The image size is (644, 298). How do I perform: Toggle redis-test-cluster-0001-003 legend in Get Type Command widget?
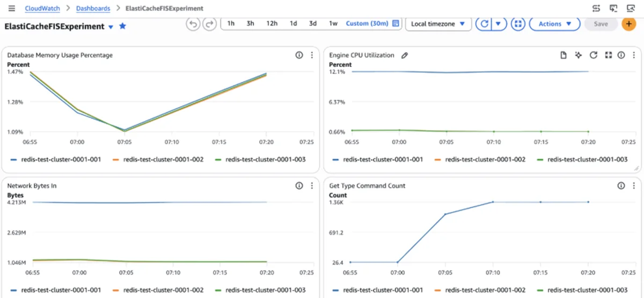pos(582,290)
